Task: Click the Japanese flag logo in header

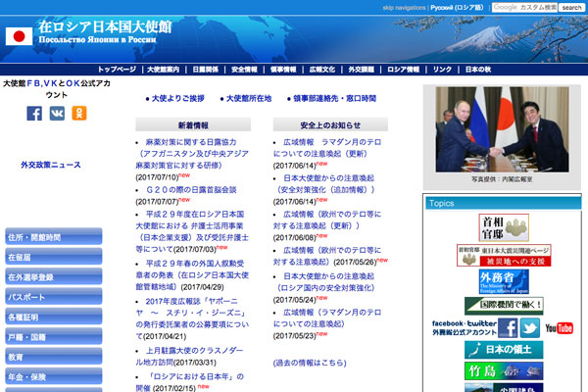Action: (x=19, y=37)
